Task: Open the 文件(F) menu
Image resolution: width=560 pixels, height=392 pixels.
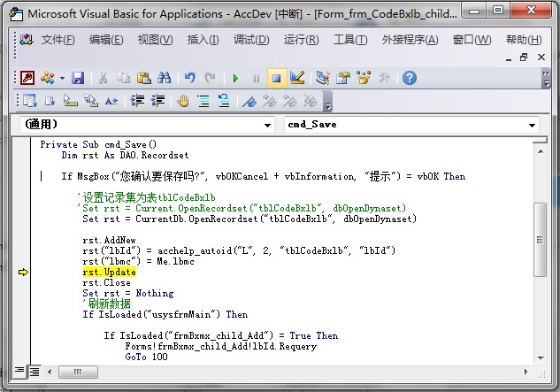Action: pos(58,40)
